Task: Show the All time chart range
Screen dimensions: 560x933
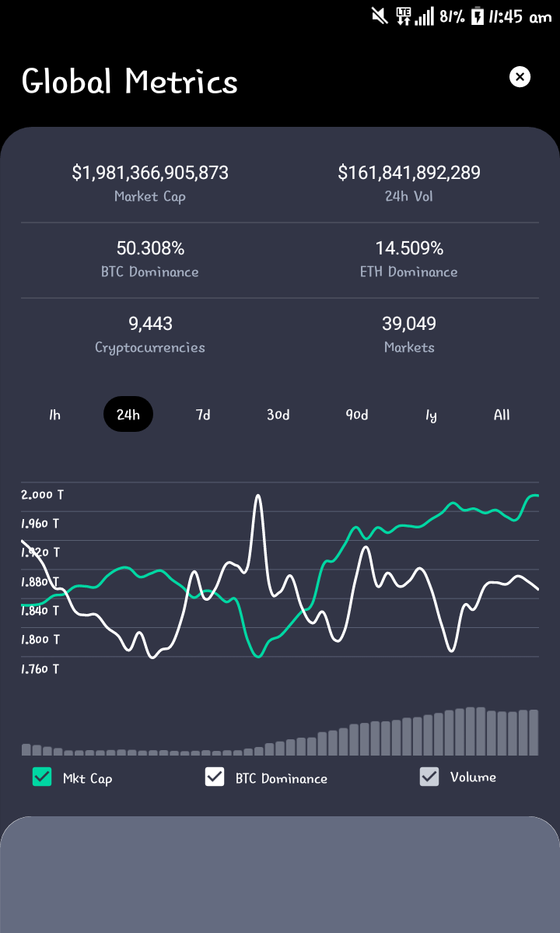Action: pyautogui.click(x=502, y=415)
